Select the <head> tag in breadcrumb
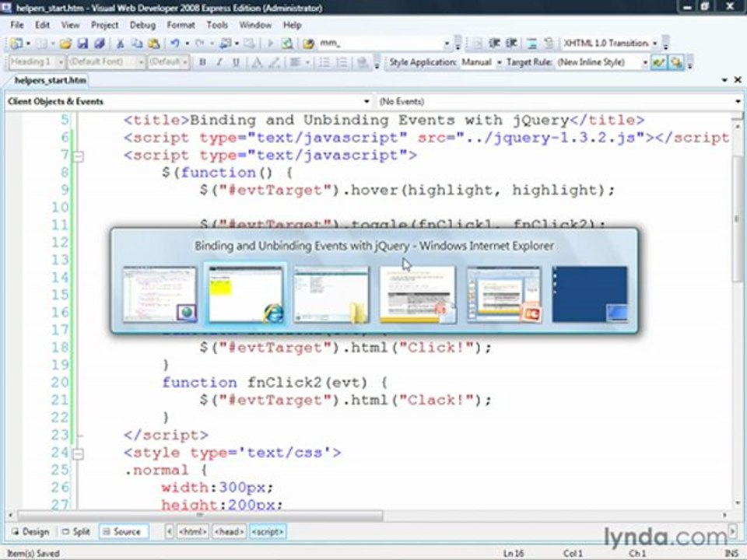The height and width of the screenshot is (560, 747). [x=229, y=531]
